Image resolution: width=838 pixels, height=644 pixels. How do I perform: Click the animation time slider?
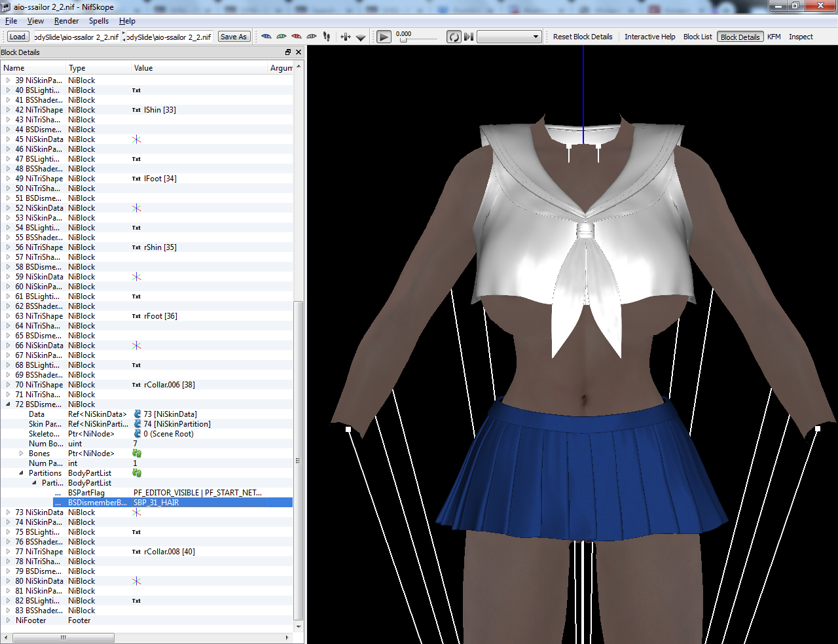(419, 40)
